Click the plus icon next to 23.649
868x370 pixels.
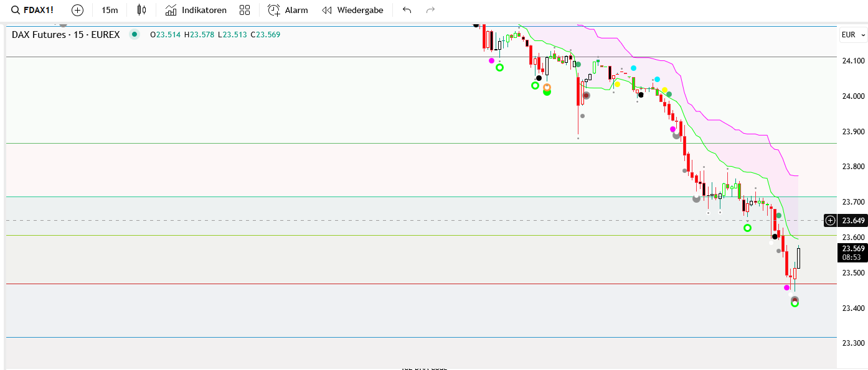[830, 220]
